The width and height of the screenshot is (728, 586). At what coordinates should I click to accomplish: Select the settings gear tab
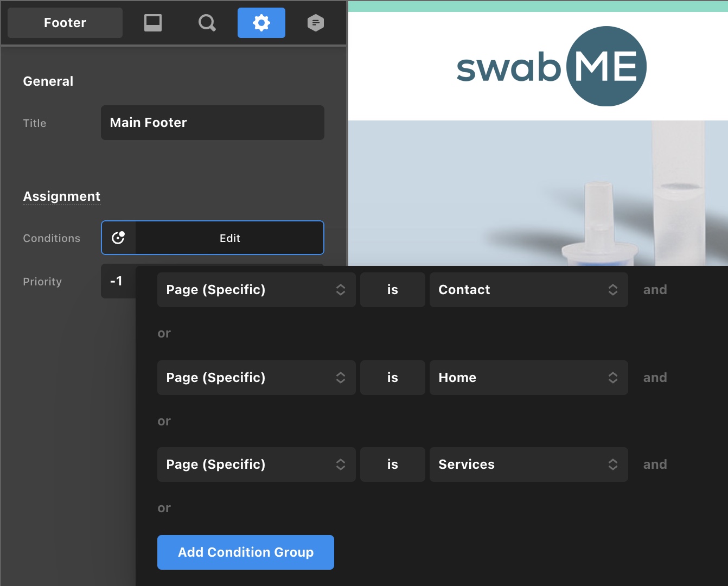coord(261,23)
